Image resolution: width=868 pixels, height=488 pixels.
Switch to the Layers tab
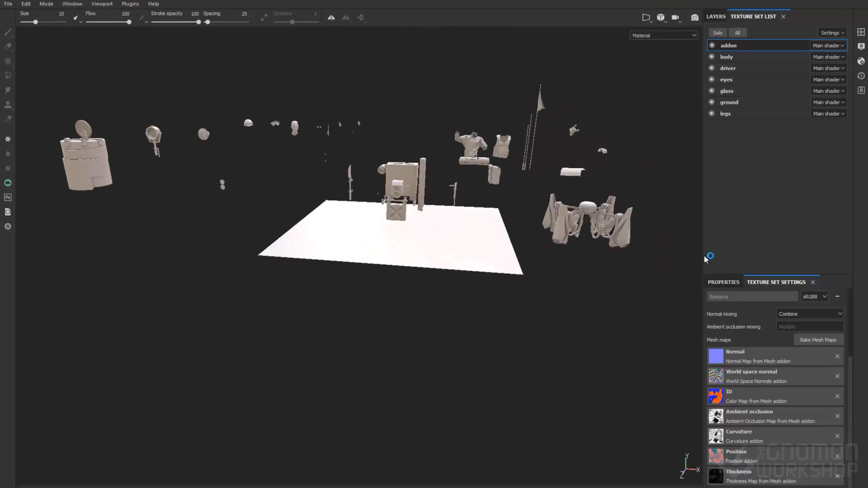coord(716,16)
